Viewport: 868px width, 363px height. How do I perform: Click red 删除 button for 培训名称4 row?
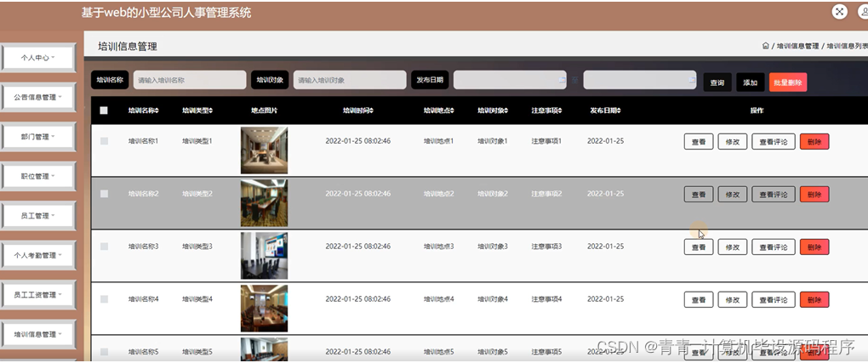click(814, 299)
